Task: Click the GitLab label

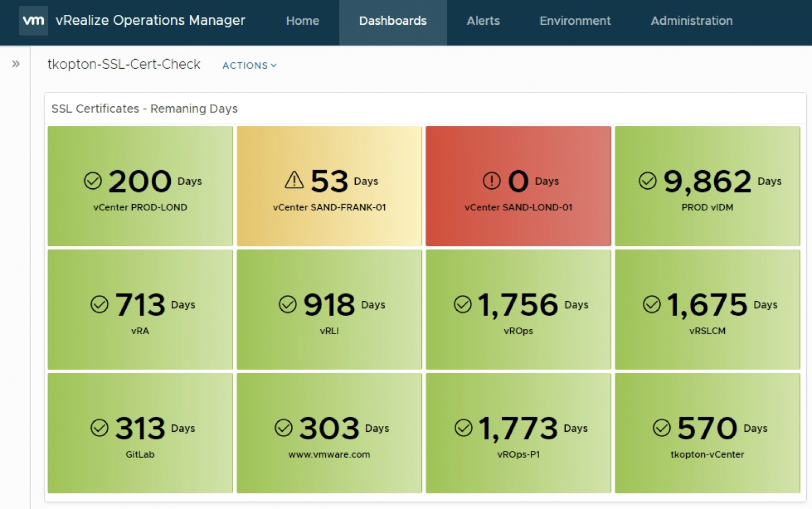Action: tap(140, 454)
